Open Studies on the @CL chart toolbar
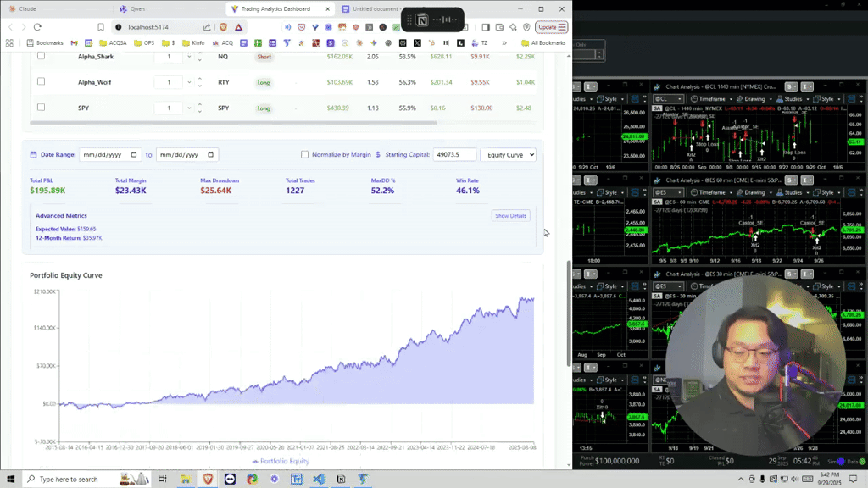The width and height of the screenshot is (868, 488). (x=779, y=99)
